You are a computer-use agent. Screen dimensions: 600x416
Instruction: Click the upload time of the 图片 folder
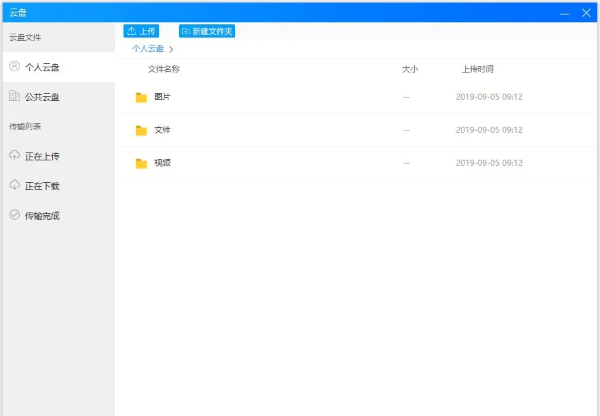489,97
